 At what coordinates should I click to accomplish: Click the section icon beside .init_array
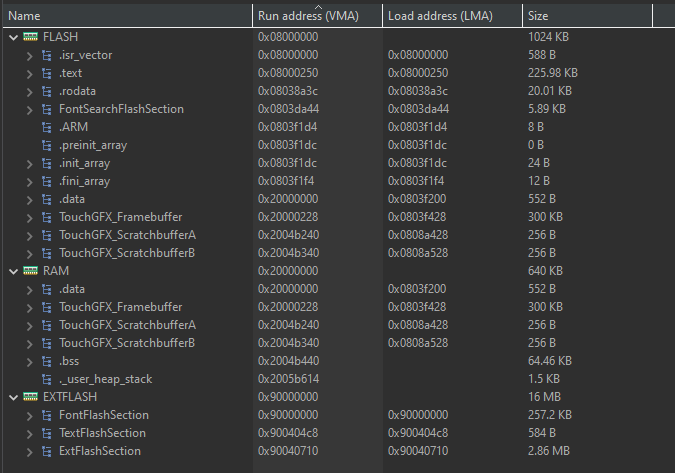point(47,163)
